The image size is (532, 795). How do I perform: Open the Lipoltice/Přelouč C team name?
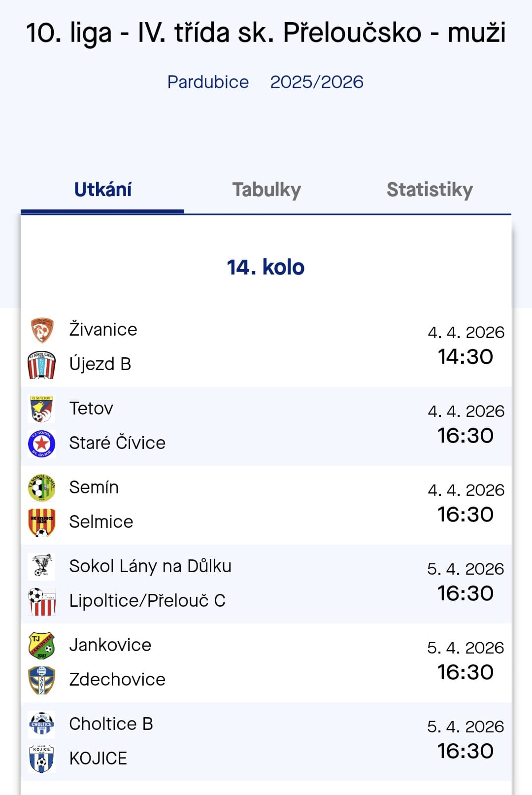[x=147, y=601]
